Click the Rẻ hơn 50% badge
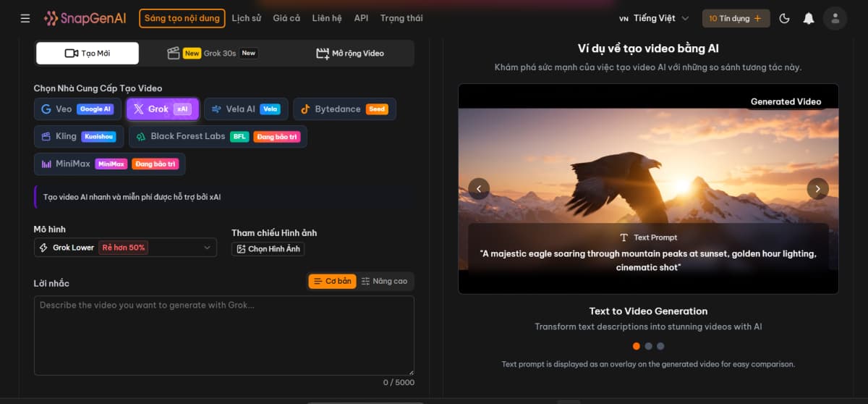868x404 pixels. [123, 248]
